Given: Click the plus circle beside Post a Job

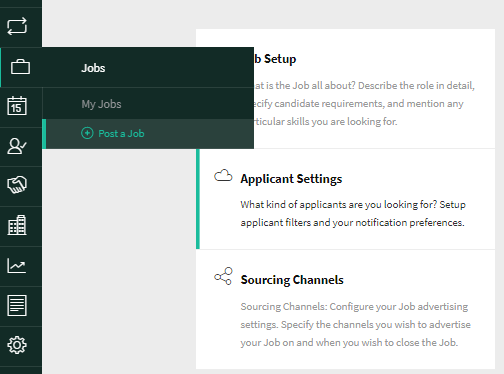Looking at the screenshot, I should (87, 133).
